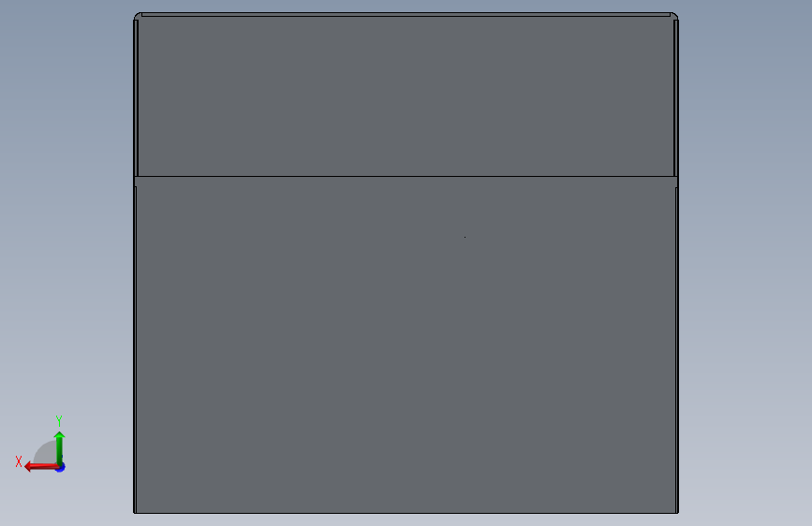This screenshot has height=526, width=812.
Task: Click the gray quarter-circle of the triad
Action: click(46, 452)
